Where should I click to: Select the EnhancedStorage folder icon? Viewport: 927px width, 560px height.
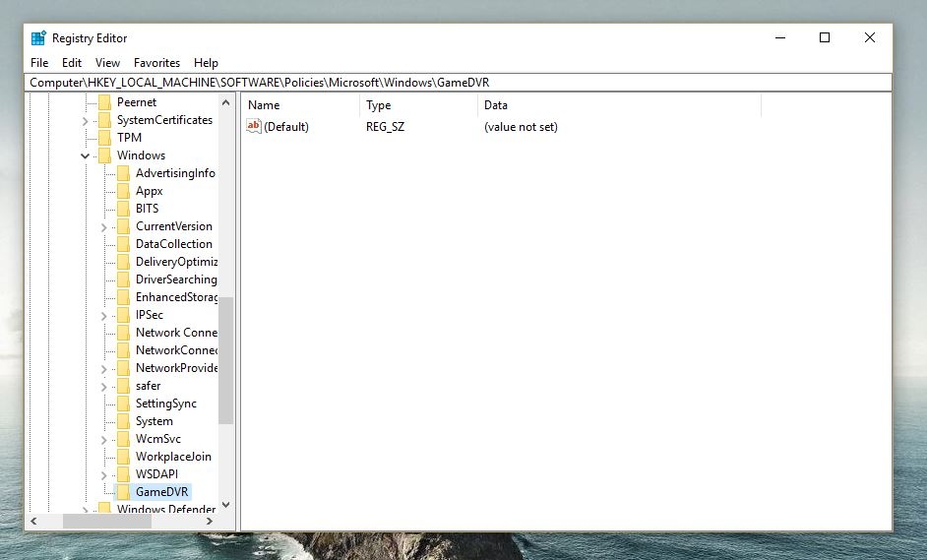click(x=124, y=297)
